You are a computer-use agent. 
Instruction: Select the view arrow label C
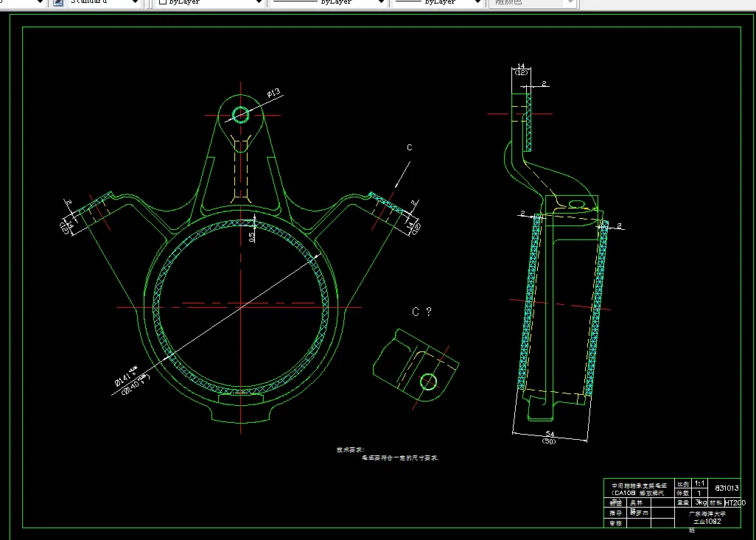tap(410, 147)
